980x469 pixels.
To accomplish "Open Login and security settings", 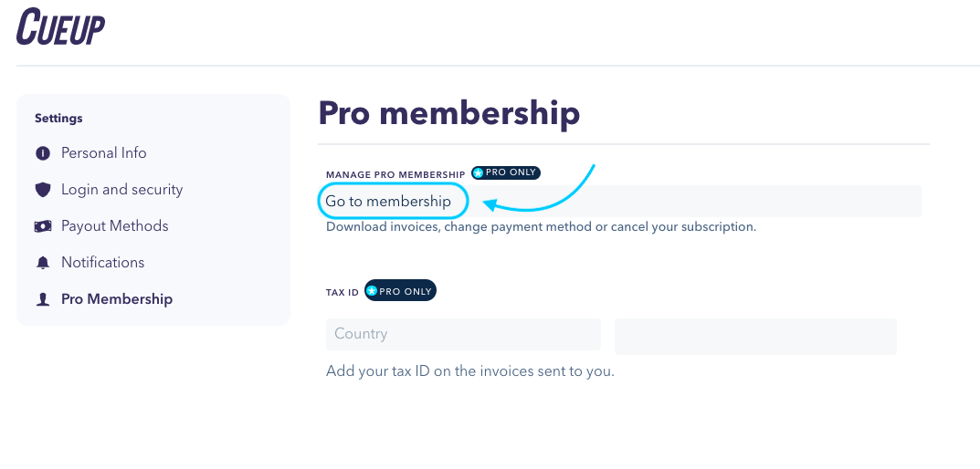I will [121, 190].
